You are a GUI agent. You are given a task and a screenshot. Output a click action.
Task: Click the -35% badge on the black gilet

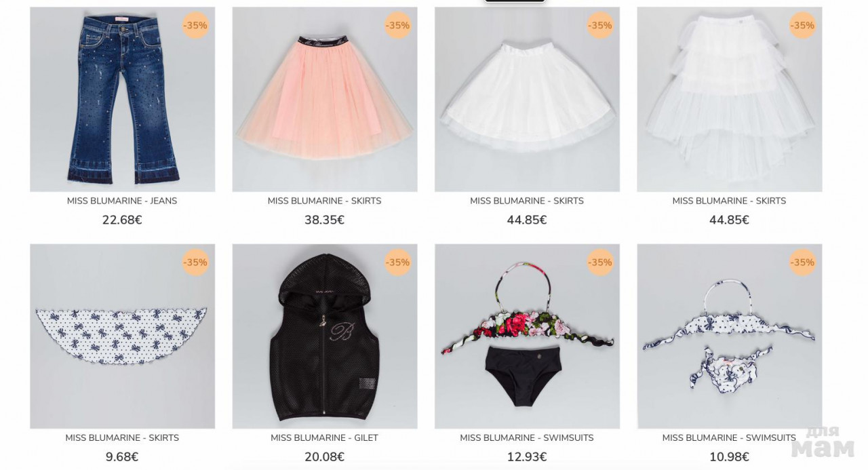click(397, 262)
